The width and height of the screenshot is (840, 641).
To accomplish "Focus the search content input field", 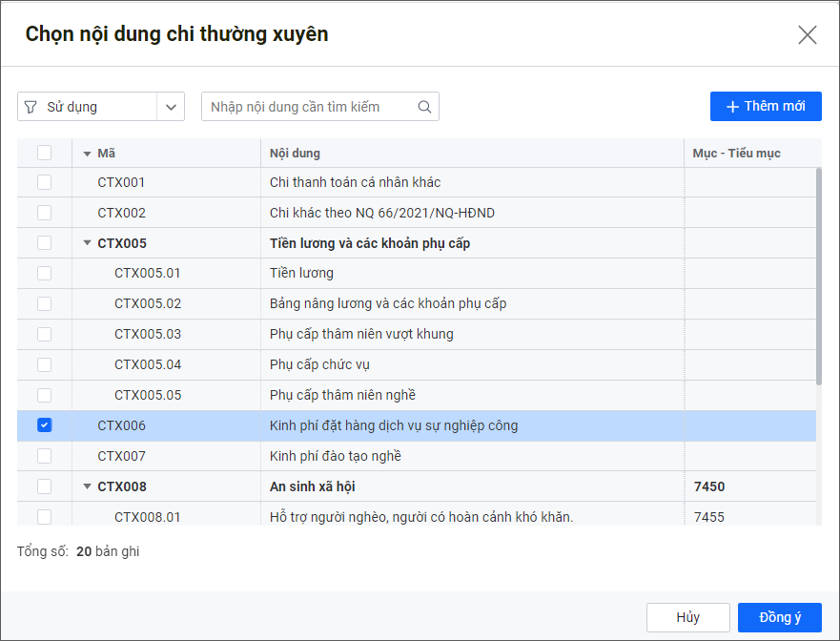I will click(x=310, y=107).
